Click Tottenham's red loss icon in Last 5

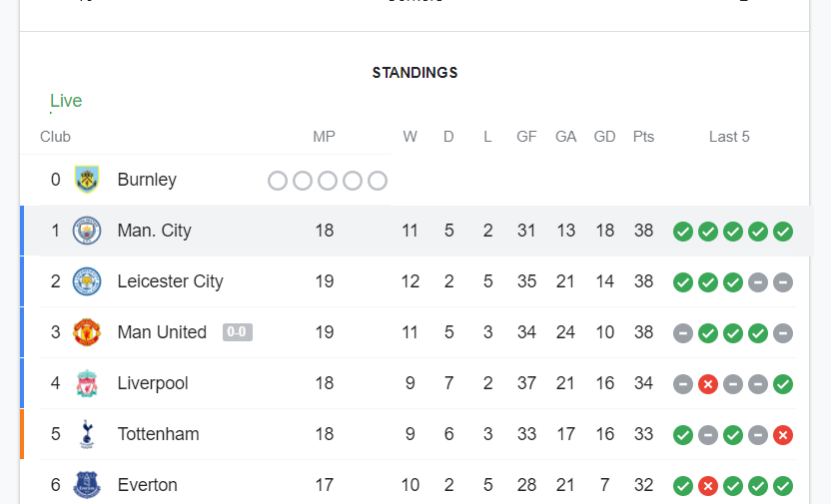[783, 435]
